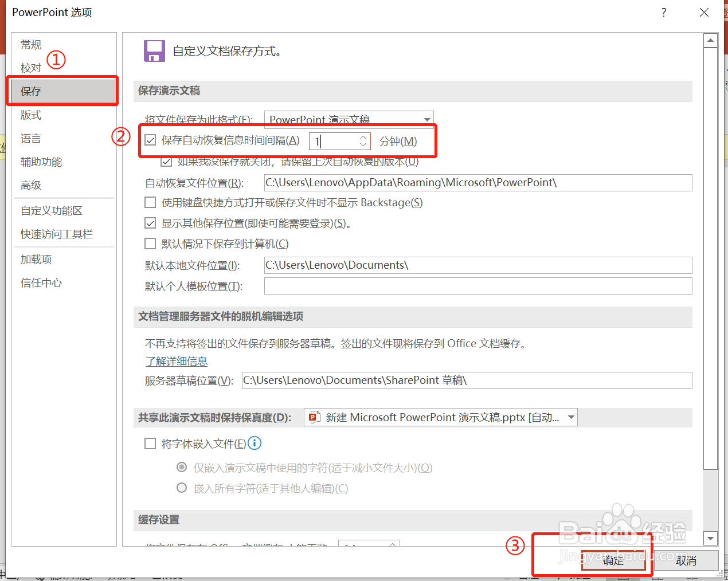Increase the auto-recover minutes spinner
The width and height of the screenshot is (728, 581).
tap(363, 137)
